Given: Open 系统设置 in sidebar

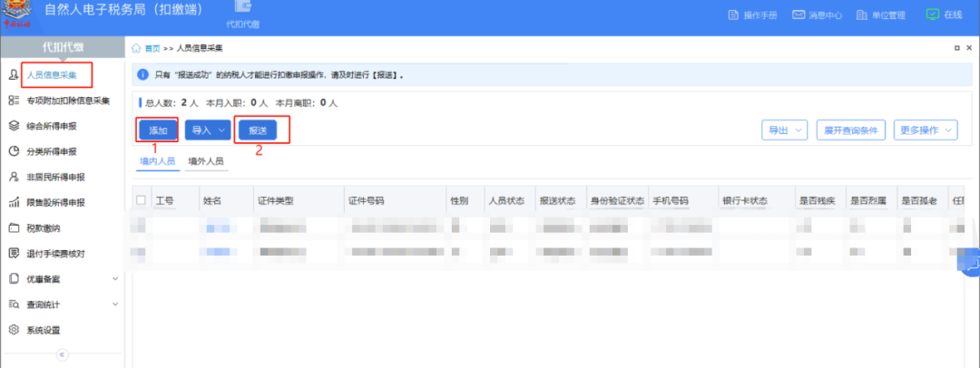Looking at the screenshot, I should [44, 330].
